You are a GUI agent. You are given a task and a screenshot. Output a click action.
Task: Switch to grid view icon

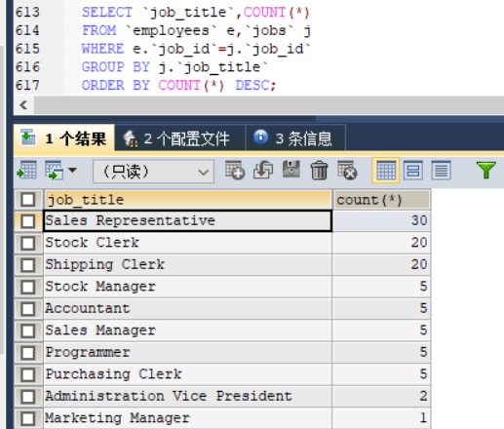point(386,171)
